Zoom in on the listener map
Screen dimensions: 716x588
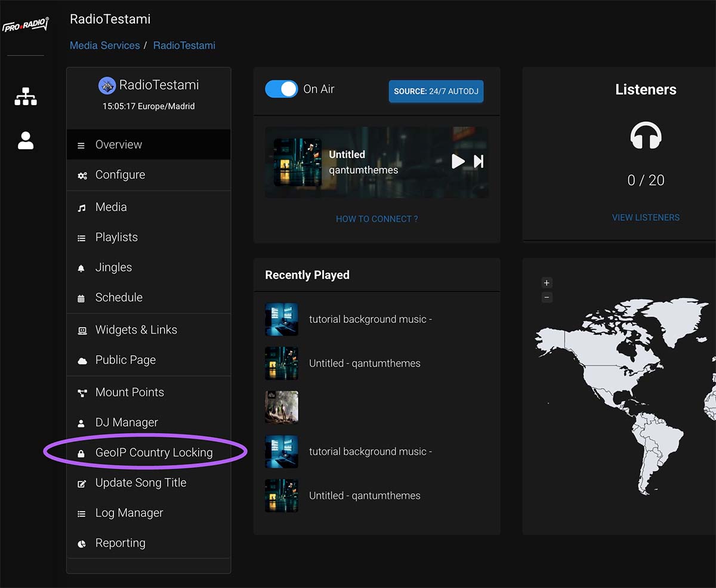547,283
